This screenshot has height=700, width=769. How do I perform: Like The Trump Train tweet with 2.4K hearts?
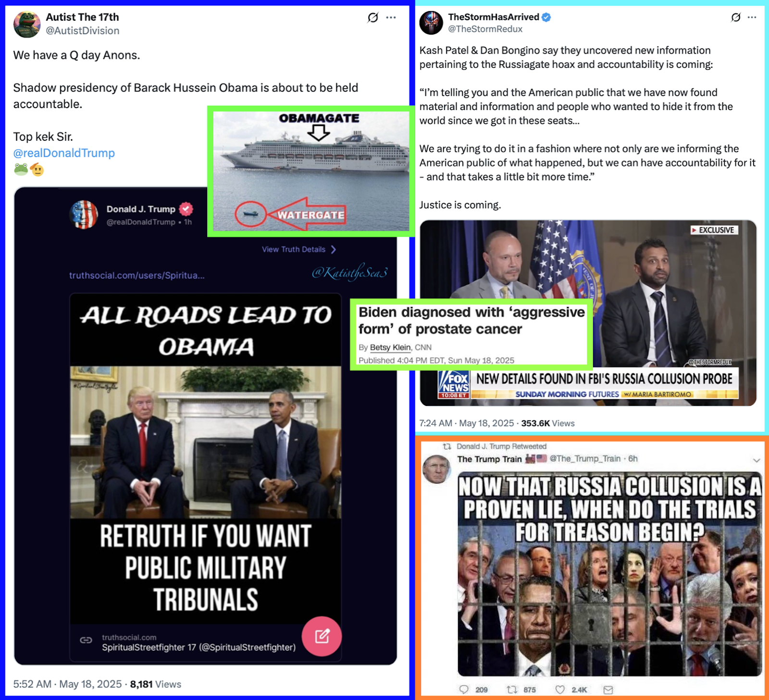point(560,689)
